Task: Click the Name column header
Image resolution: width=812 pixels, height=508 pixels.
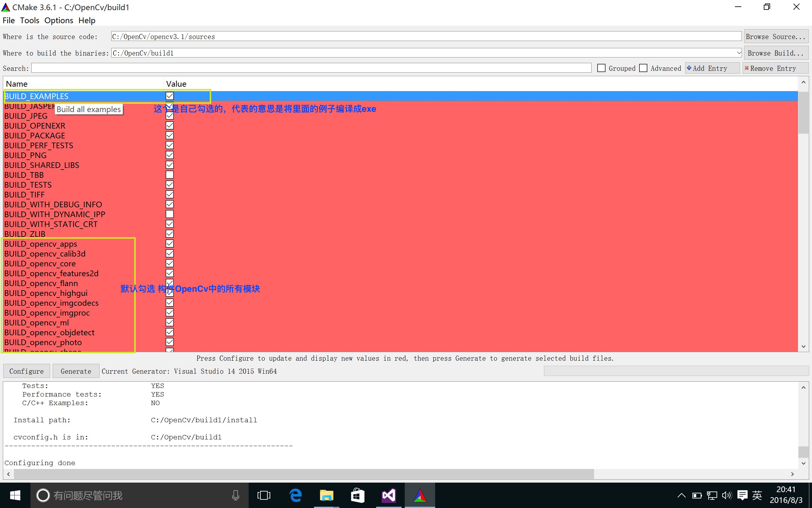Action: pos(83,84)
